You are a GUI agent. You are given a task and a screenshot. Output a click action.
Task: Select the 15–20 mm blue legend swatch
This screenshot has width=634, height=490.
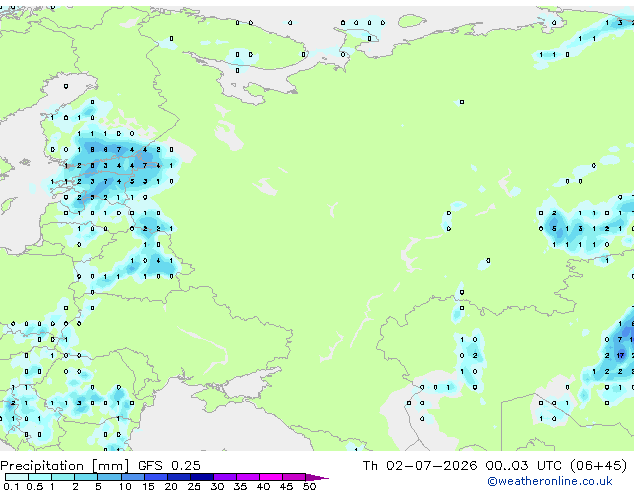pyautogui.click(x=156, y=477)
